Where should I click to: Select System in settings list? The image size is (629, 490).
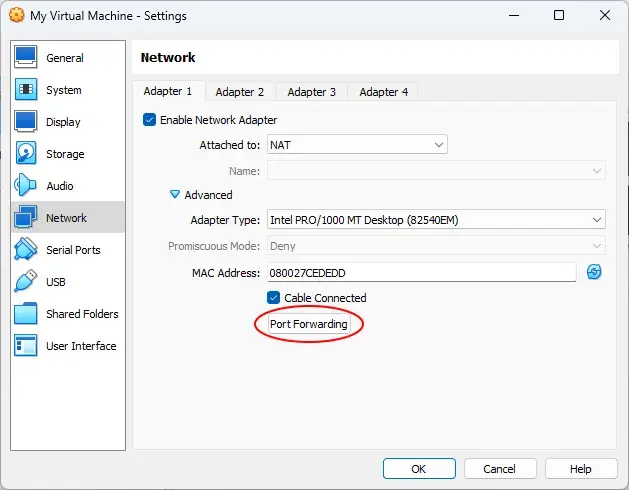[68, 89]
